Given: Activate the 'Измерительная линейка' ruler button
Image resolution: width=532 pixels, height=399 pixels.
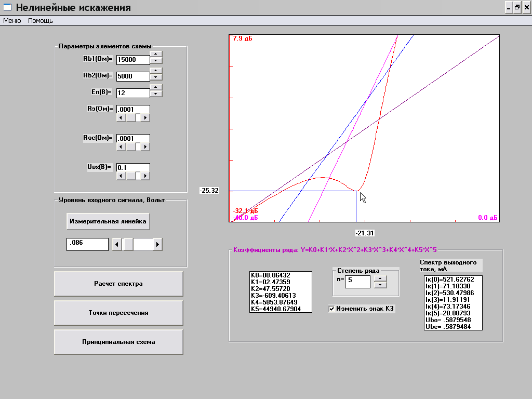Looking at the screenshot, I should point(108,221).
